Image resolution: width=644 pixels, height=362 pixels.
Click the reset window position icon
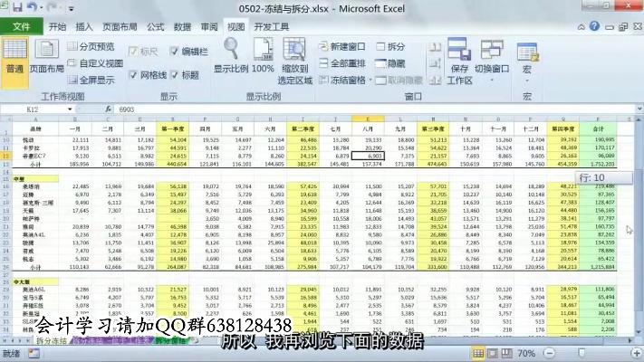(x=435, y=80)
